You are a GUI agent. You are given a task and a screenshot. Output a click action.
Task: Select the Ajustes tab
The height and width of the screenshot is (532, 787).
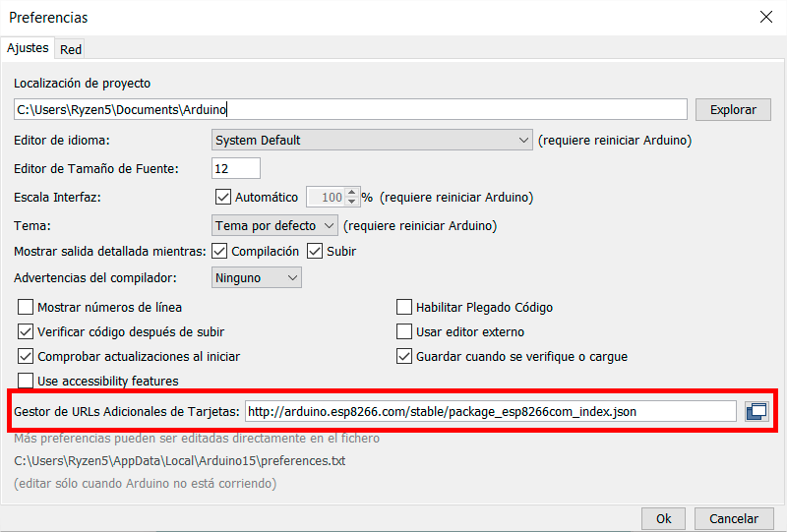tap(28, 48)
